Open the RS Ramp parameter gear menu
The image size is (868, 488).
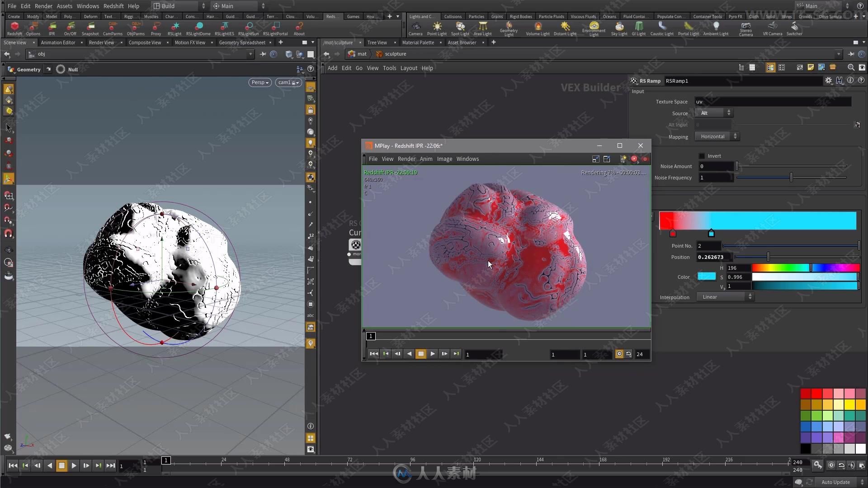828,80
